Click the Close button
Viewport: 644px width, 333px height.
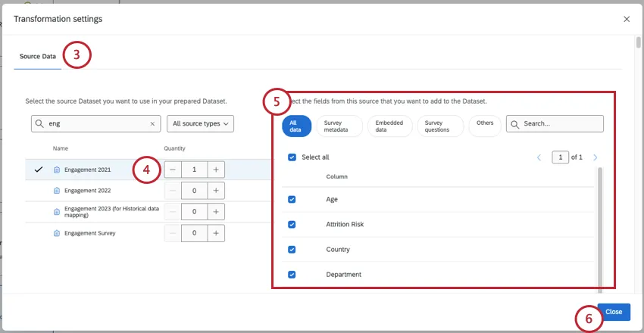pyautogui.click(x=614, y=312)
